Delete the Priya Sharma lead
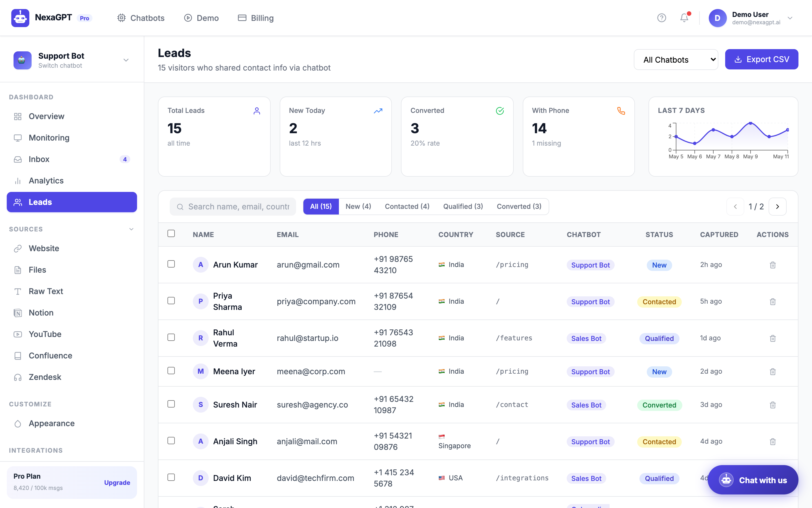This screenshot has width=812, height=508. tap(773, 301)
